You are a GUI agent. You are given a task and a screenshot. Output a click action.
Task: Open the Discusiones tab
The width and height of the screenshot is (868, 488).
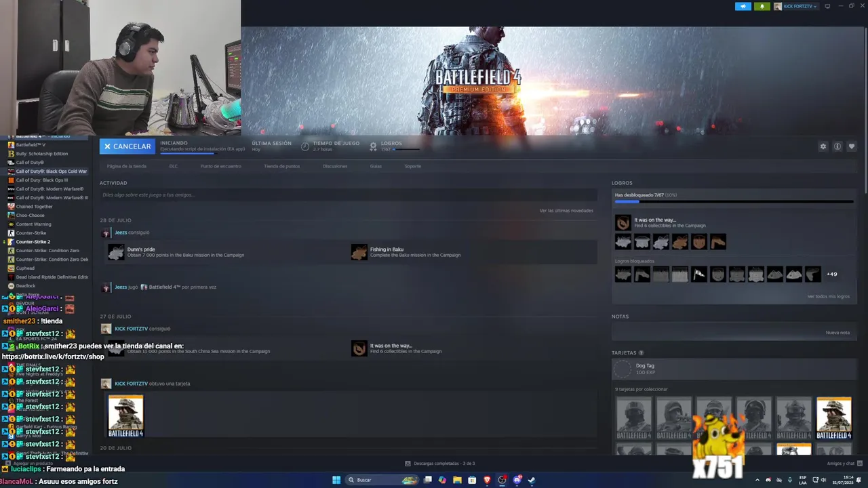click(335, 166)
